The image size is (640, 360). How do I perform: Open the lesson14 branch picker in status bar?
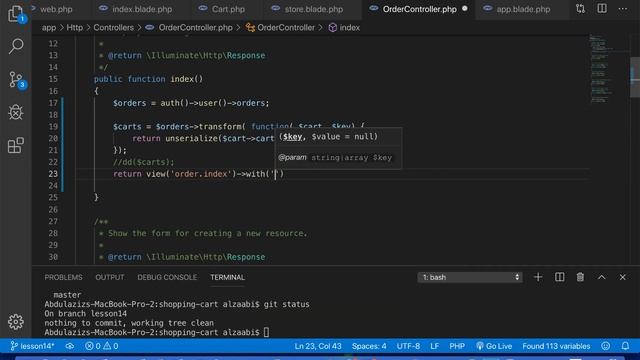pos(32,346)
